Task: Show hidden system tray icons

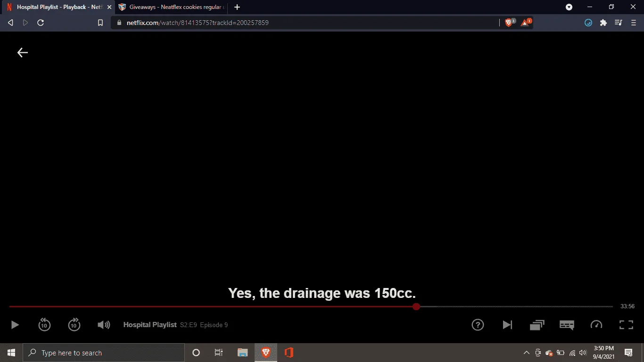Action: click(527, 353)
